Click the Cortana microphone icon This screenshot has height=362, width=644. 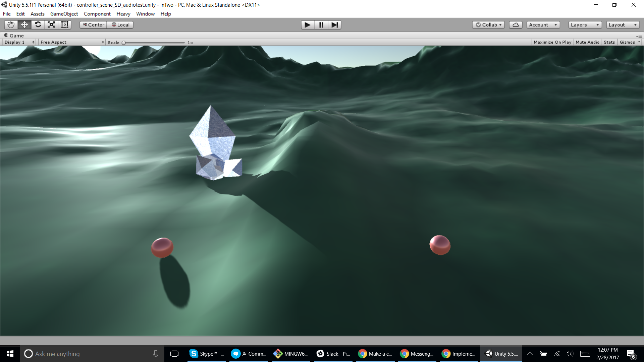click(156, 354)
